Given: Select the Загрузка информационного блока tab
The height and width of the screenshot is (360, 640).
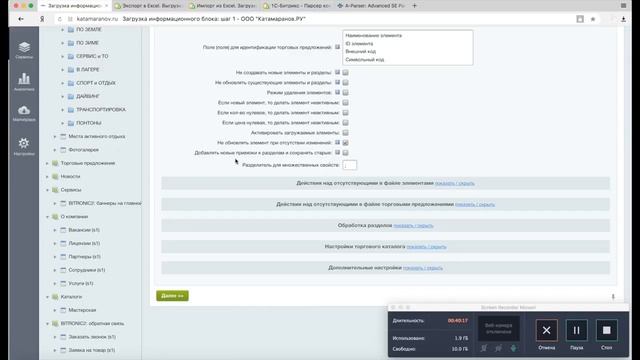Looking at the screenshot, I should pos(74,6).
